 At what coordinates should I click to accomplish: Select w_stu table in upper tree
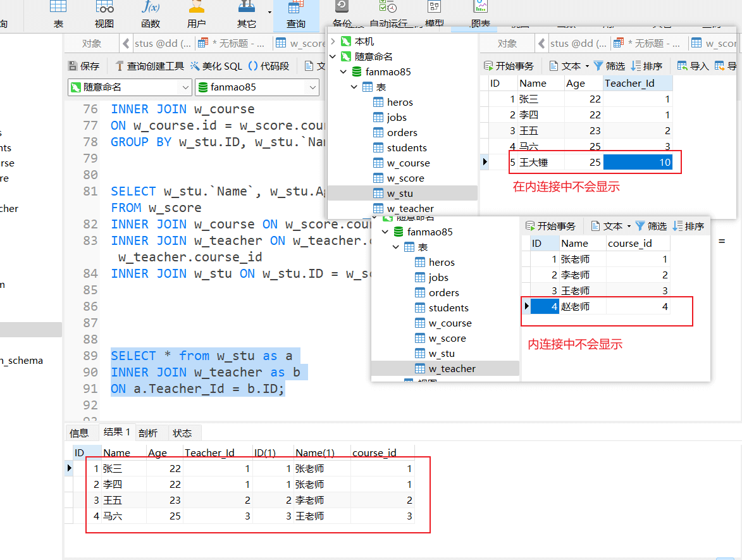393,193
